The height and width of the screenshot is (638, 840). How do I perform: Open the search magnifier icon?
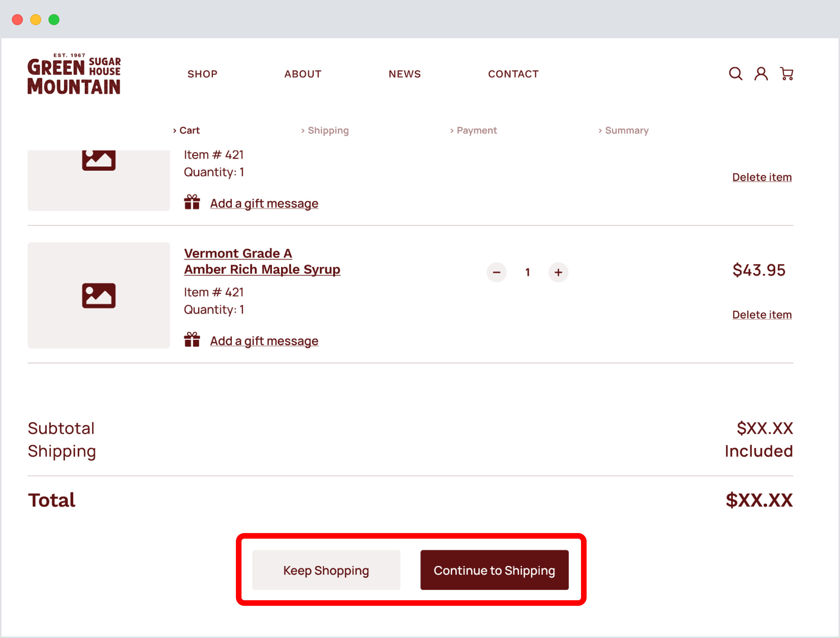(x=735, y=74)
